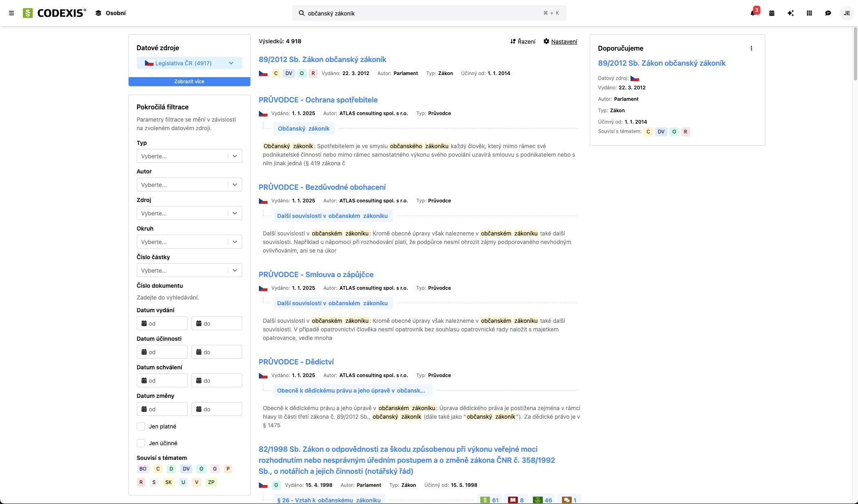Toggle the DV topic tag filter
The image size is (858, 504).
[186, 469]
